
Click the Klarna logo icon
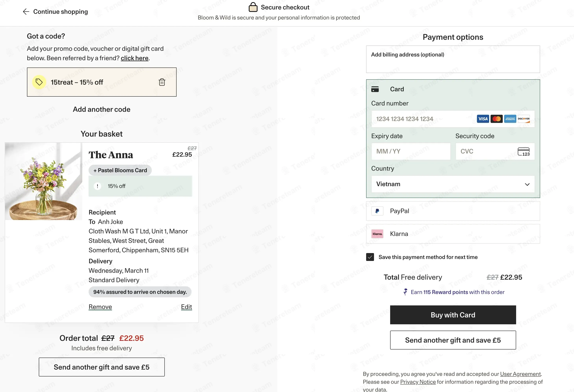(377, 234)
